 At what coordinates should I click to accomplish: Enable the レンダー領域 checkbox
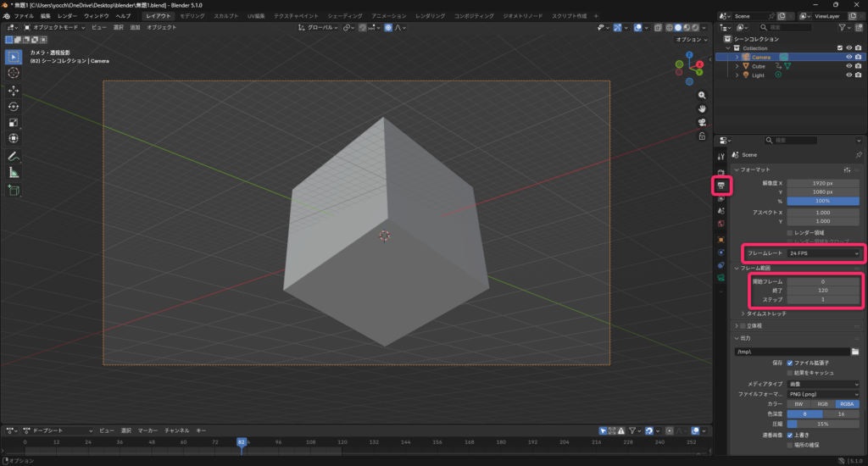pyautogui.click(x=790, y=232)
